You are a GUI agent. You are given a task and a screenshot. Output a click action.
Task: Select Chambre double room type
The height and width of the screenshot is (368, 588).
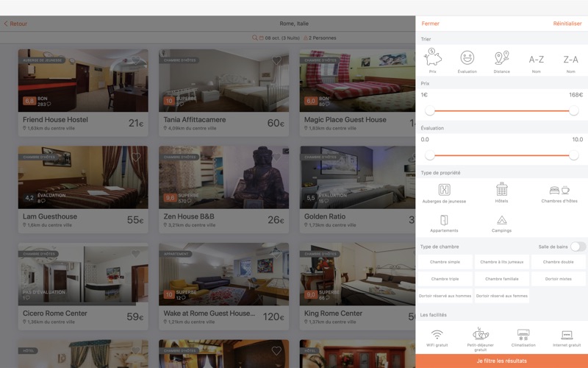(x=559, y=262)
